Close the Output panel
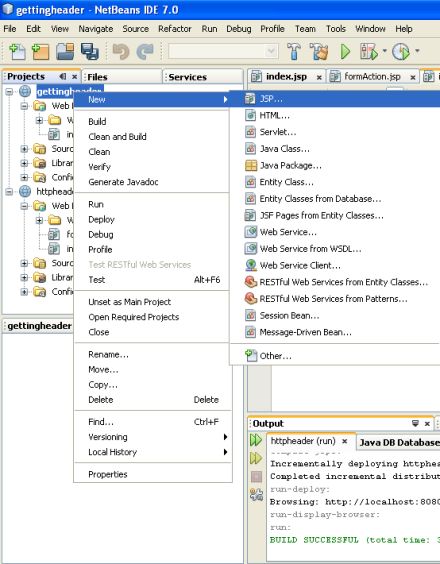 click(x=427, y=424)
